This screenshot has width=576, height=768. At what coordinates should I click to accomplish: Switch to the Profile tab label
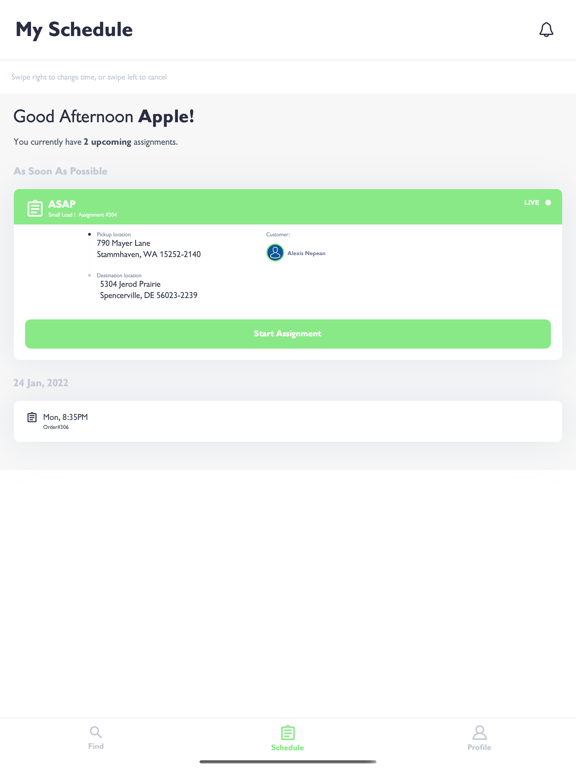click(479, 747)
